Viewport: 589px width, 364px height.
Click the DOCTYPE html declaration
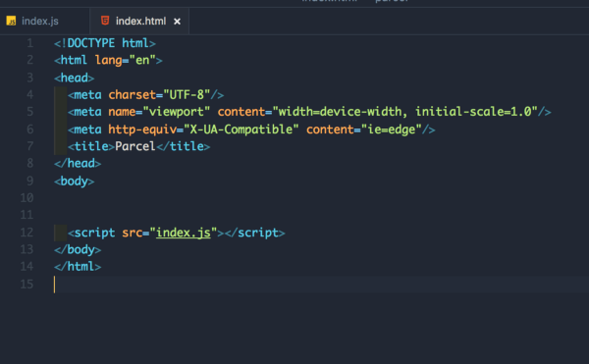[x=105, y=43]
